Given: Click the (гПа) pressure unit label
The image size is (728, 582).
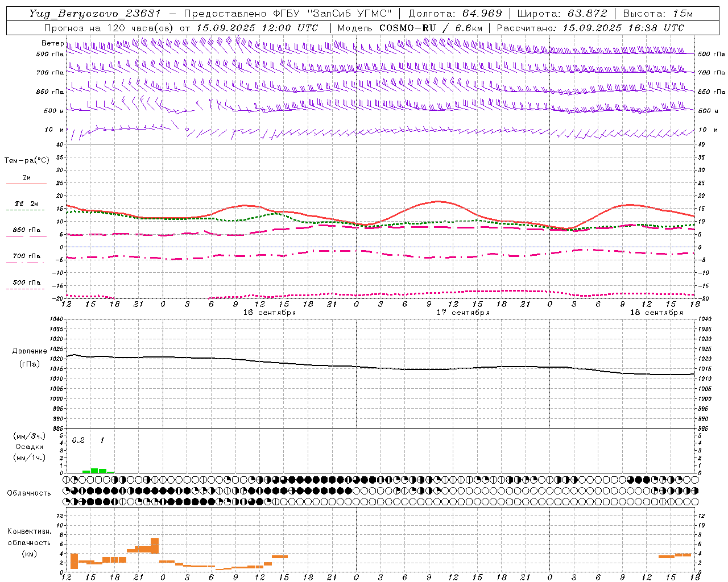Looking at the screenshot, I should click(30, 364).
